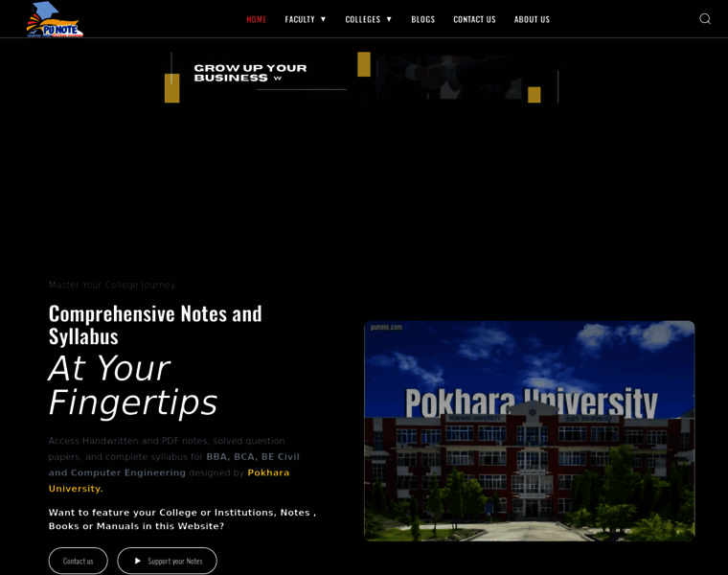The image size is (728, 575).
Task: Click 'Master Your College Journey' text
Action: 112,285
